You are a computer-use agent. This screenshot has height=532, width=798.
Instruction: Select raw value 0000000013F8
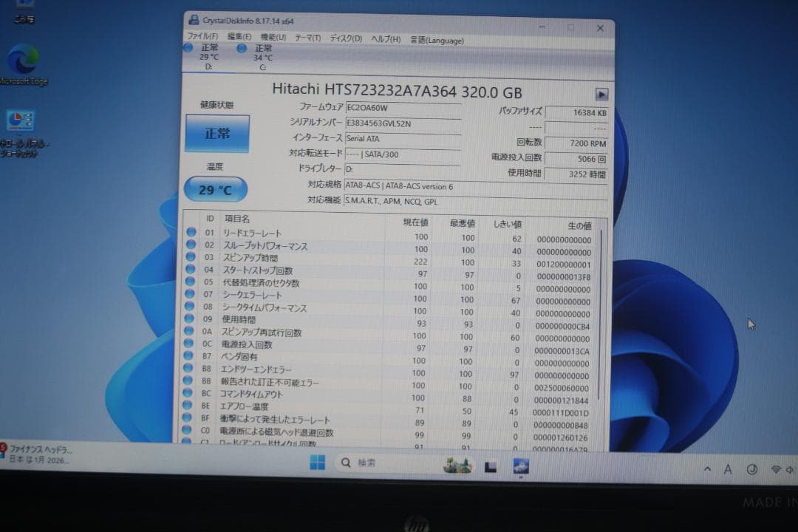tap(563, 277)
